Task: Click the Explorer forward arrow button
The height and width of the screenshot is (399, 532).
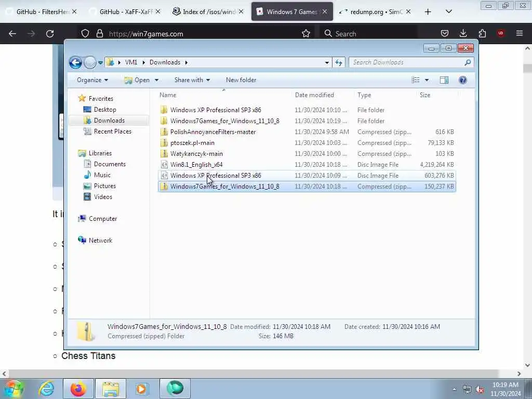Action: tap(90, 62)
